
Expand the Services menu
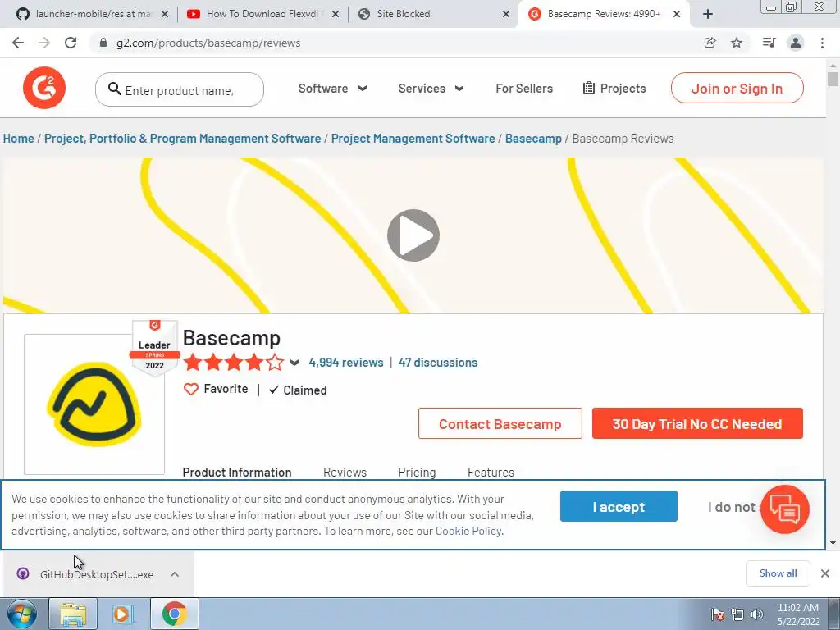(x=431, y=89)
